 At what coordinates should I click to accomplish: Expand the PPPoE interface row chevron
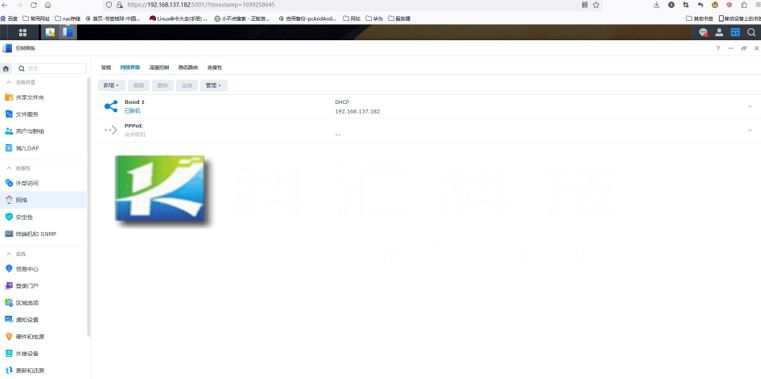(750, 130)
